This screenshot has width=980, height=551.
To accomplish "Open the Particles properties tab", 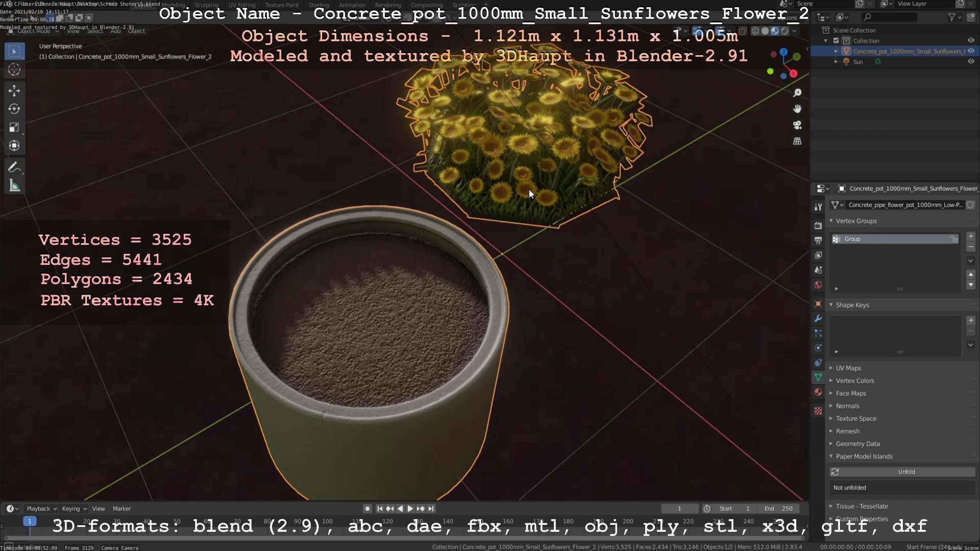I will coord(818,333).
